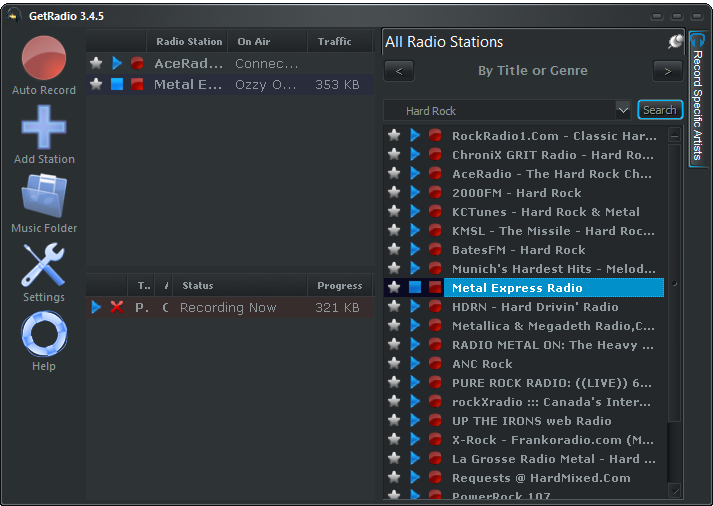Select KCTunes - Hard Rock & Metal row

tap(524, 212)
